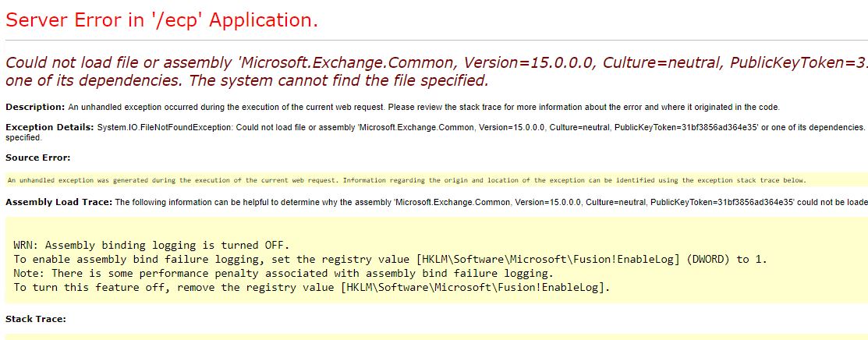Select the "System.IO.FileNotFoundException" text
Viewport: 868px width, 340px height.
coord(165,127)
